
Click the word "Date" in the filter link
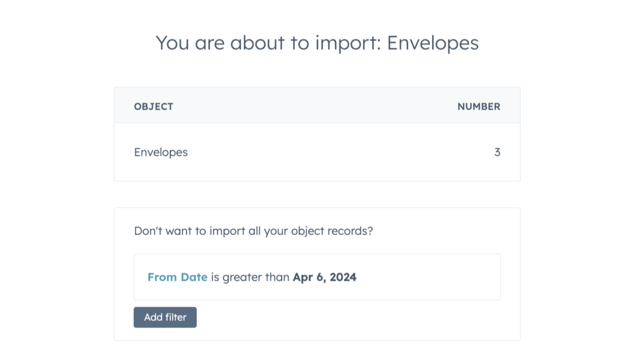point(194,277)
